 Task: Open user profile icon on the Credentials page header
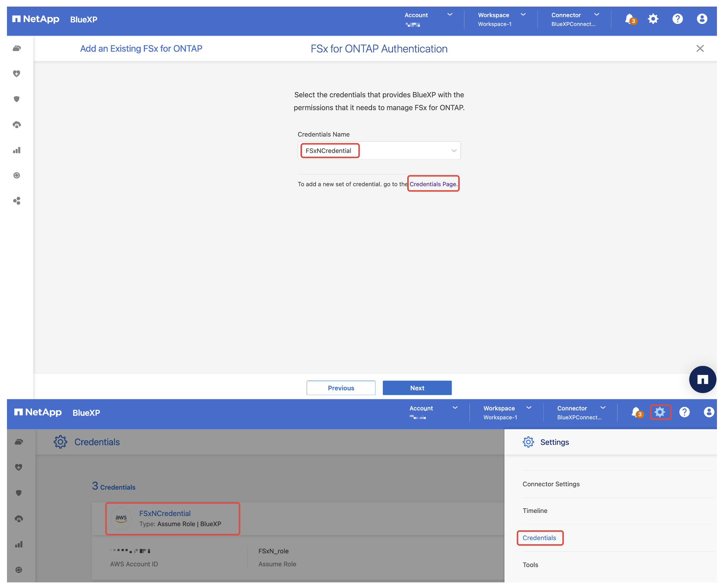pos(709,412)
